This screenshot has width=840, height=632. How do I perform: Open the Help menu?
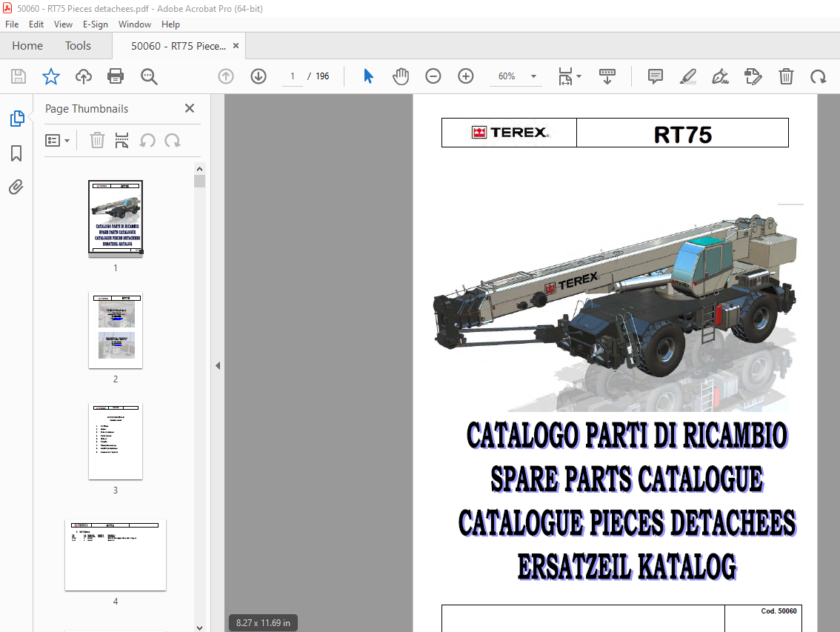[x=170, y=24]
